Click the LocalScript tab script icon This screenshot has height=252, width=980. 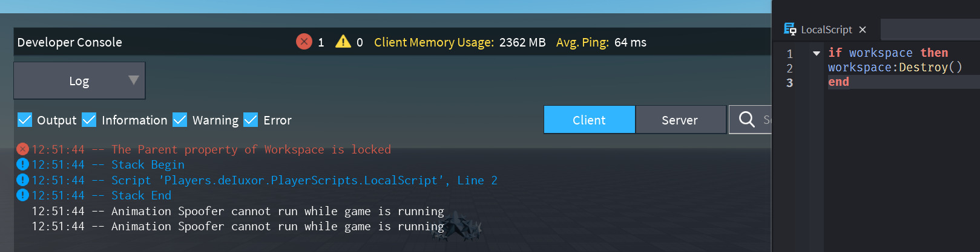(x=790, y=29)
